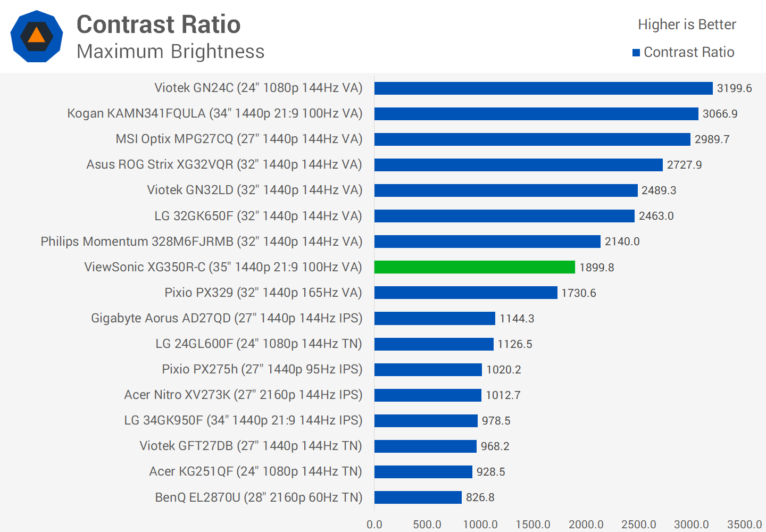Viewport: 766px width, 532px height.
Task: Click the LG 34GK950F label
Action: (x=243, y=420)
